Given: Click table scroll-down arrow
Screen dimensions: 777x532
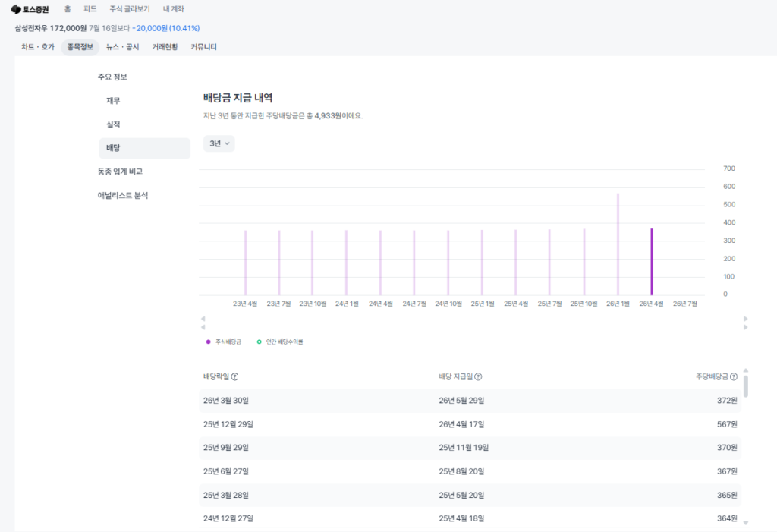Looking at the screenshot, I should (x=746, y=523).
